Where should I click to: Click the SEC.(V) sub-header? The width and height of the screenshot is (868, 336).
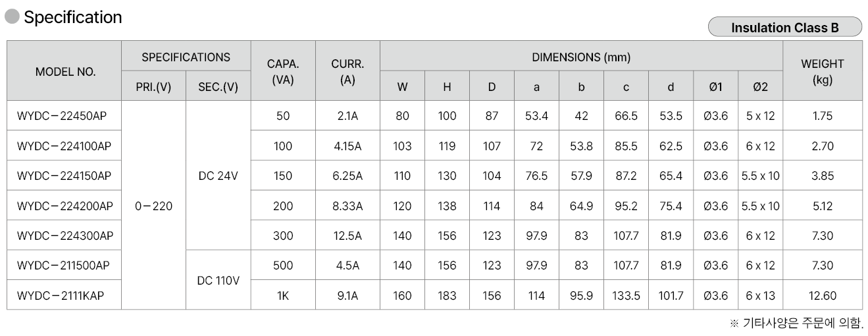(218, 87)
